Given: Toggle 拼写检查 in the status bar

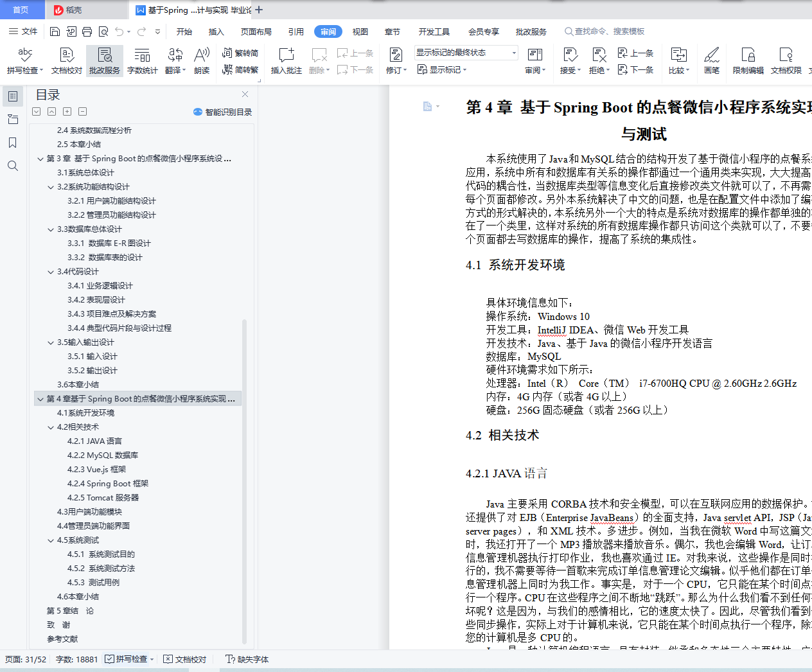Looking at the screenshot, I should pyautogui.click(x=127, y=659).
